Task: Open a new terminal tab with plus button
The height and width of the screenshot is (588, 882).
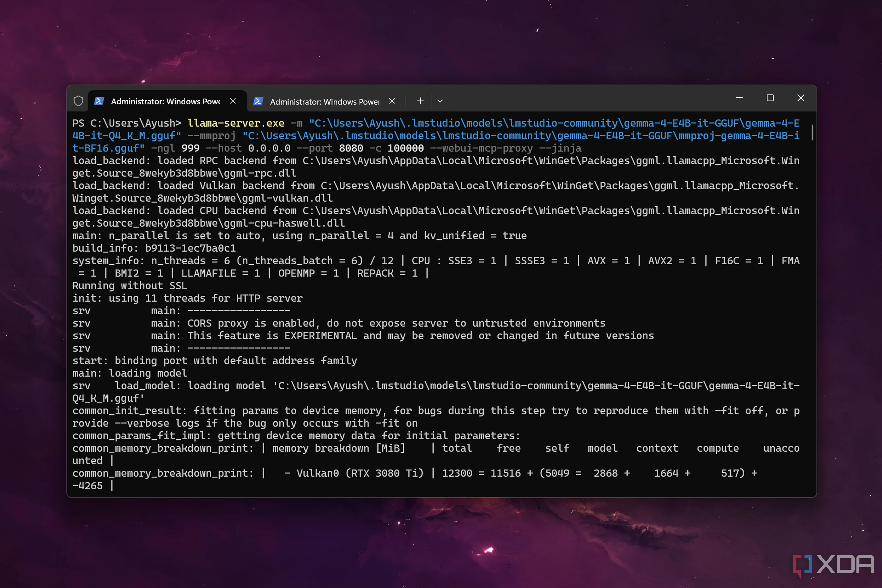Action: click(x=420, y=101)
